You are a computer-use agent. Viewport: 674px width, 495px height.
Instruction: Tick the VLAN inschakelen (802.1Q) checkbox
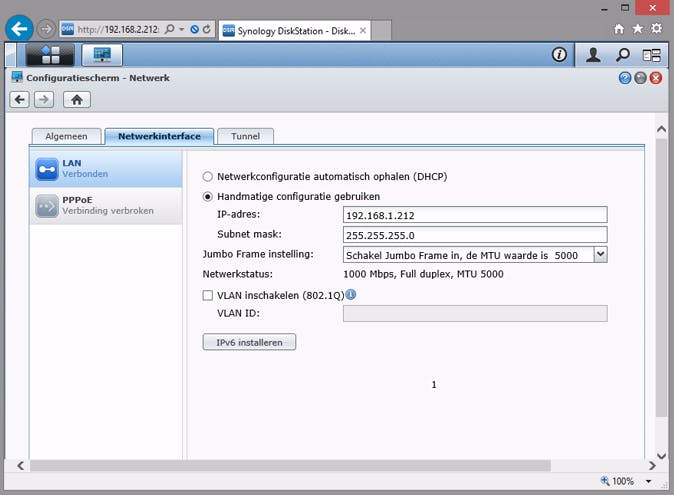208,295
